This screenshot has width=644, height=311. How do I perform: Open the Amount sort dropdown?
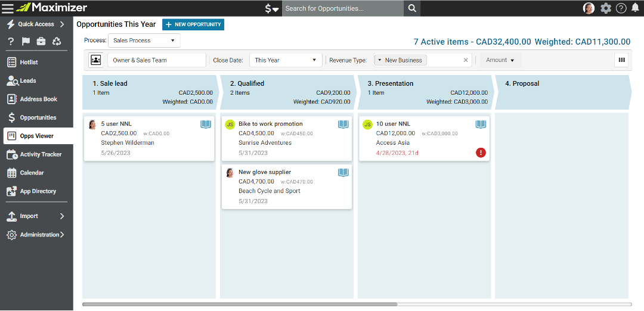pos(501,60)
